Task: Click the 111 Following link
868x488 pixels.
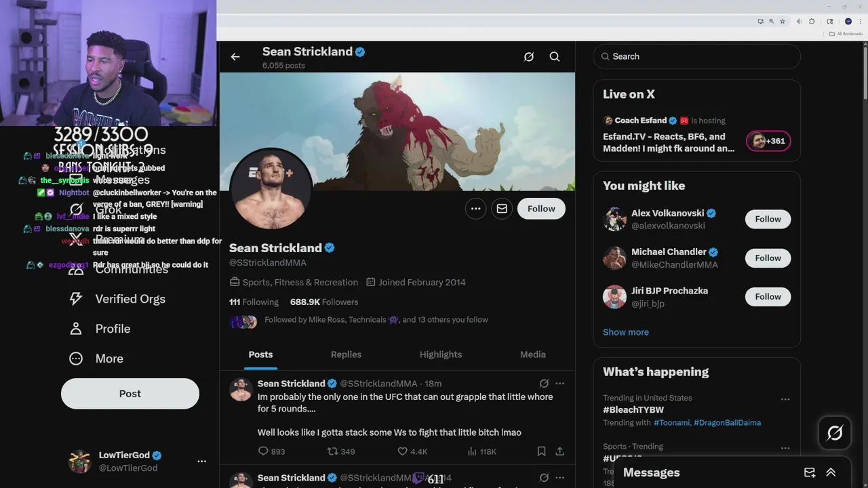Action: pyautogui.click(x=254, y=302)
